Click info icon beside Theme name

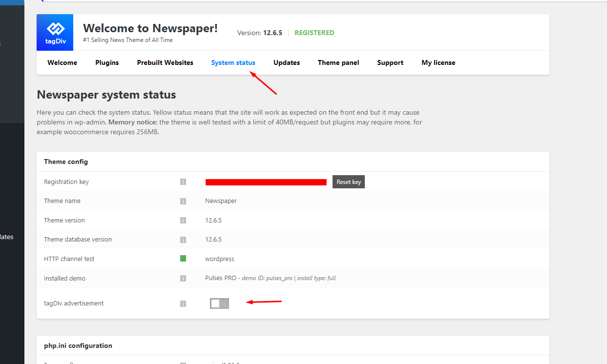183,201
